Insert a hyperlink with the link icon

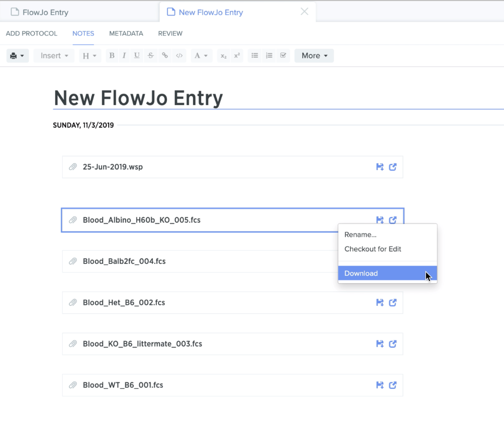165,55
